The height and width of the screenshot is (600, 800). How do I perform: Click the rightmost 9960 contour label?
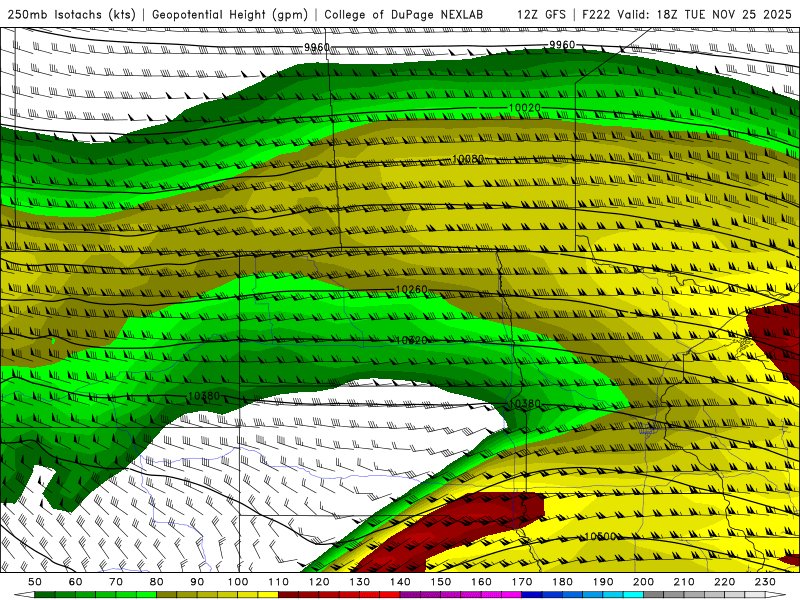(x=562, y=45)
